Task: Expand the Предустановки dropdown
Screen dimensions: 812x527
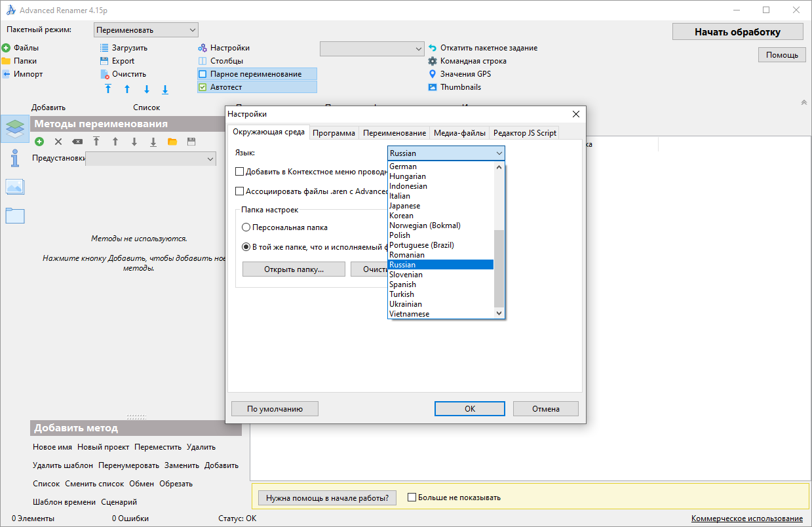Action: point(151,159)
